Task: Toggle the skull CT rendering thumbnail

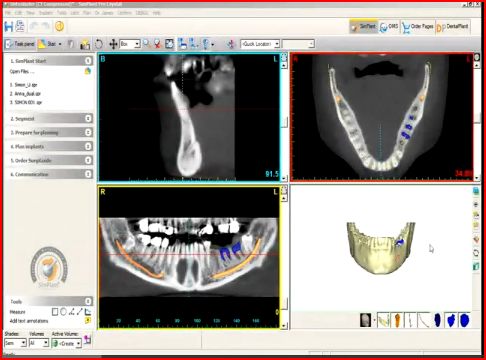Action: coord(366,320)
